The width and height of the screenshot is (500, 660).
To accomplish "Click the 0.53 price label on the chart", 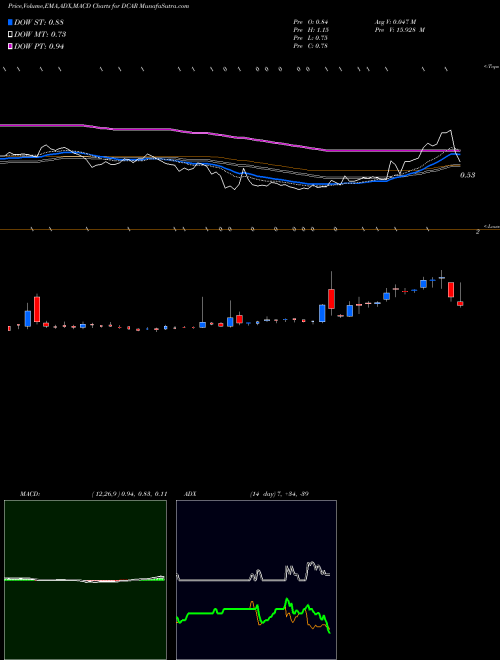I will point(468,175).
